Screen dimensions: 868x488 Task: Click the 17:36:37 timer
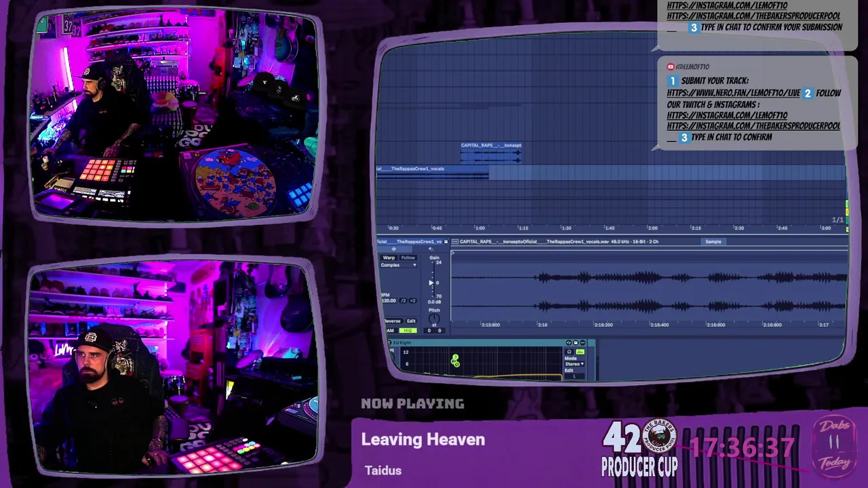click(743, 447)
